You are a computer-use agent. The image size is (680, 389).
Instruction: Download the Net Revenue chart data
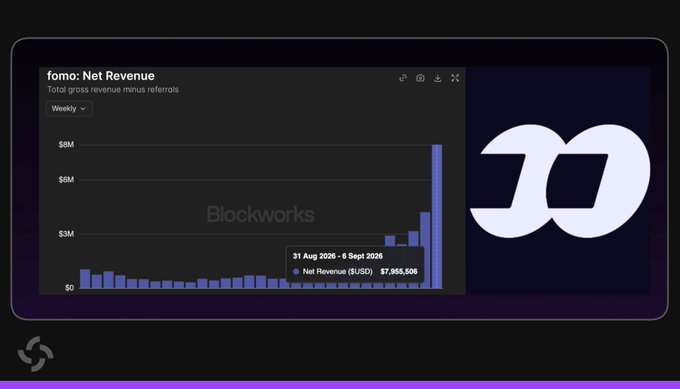coord(438,78)
